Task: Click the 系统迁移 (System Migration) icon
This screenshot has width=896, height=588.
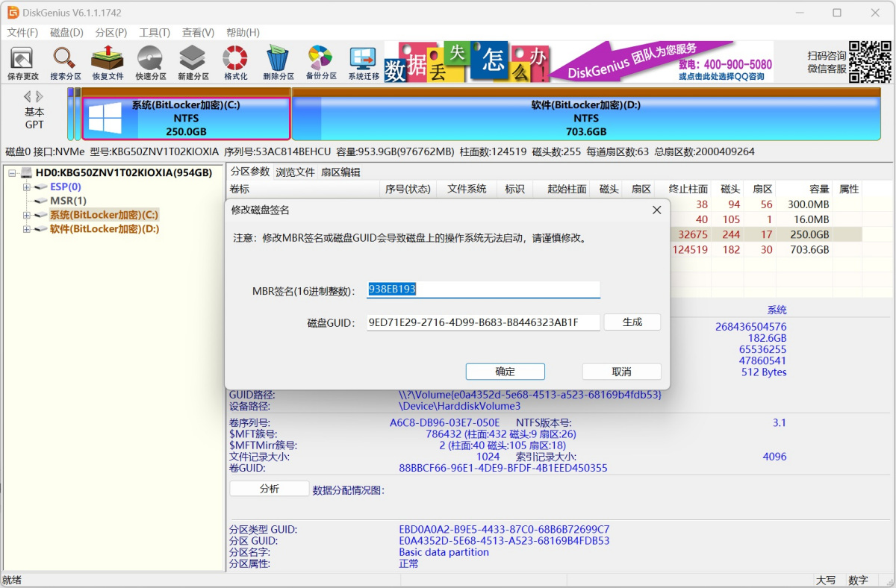Action: point(364,63)
